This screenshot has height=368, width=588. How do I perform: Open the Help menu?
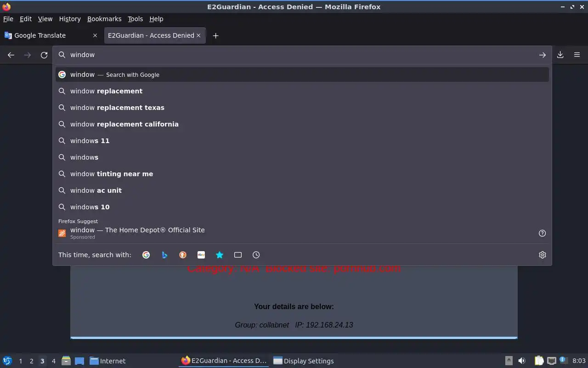(x=156, y=19)
